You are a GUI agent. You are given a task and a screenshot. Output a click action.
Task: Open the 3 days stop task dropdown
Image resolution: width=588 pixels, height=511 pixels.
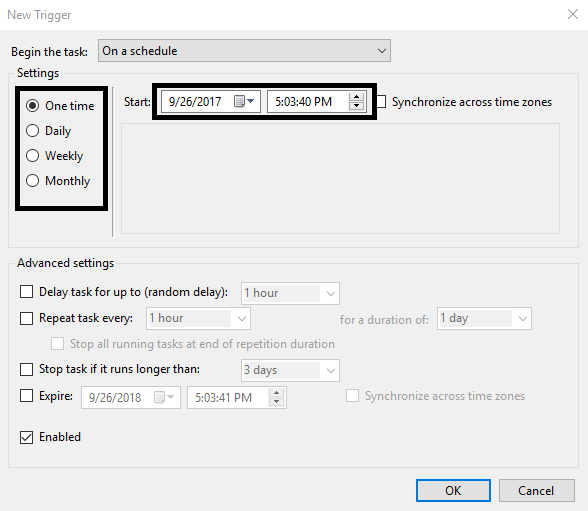[290, 370]
